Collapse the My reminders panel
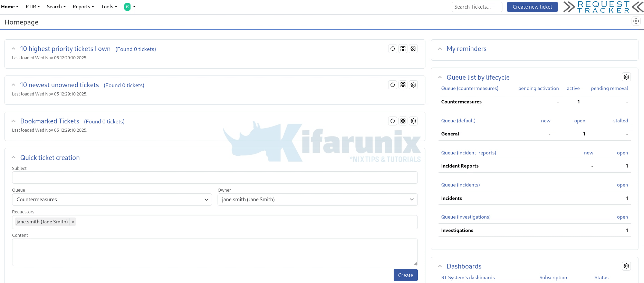This screenshot has width=644, height=283. pos(440,49)
